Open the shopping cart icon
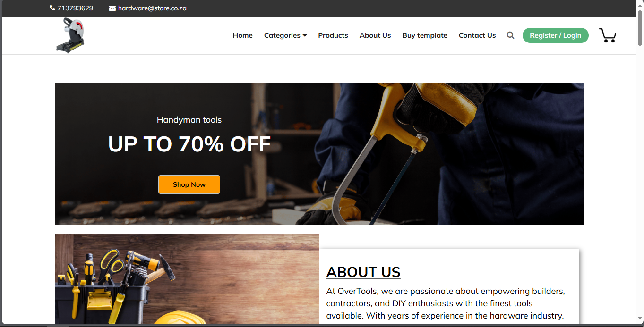Viewport: 644px width, 327px height. click(608, 35)
